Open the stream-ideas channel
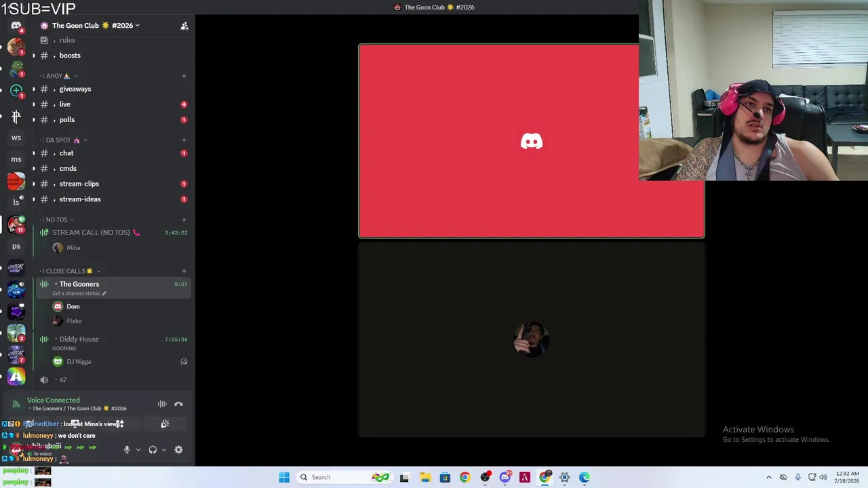This screenshot has width=868, height=488. (113, 199)
